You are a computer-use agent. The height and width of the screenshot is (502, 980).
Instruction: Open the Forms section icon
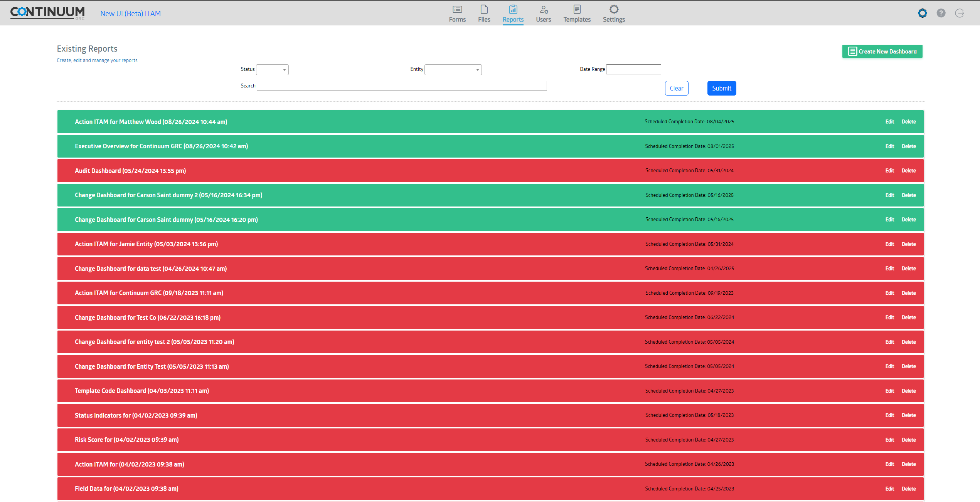[x=457, y=13]
